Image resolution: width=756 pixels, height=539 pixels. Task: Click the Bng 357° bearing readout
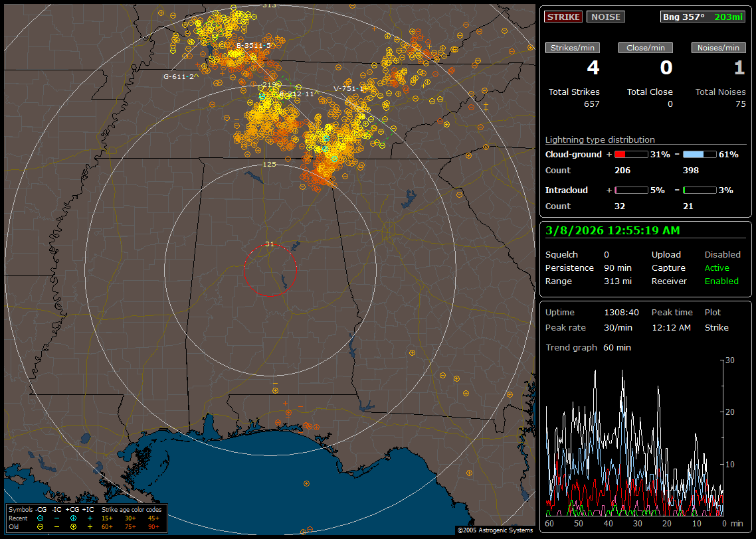tap(683, 17)
